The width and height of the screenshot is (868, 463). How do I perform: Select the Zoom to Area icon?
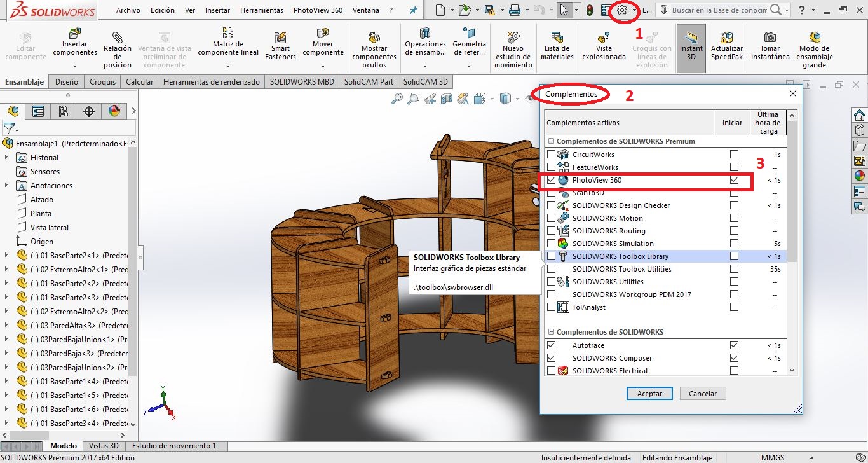(x=414, y=99)
